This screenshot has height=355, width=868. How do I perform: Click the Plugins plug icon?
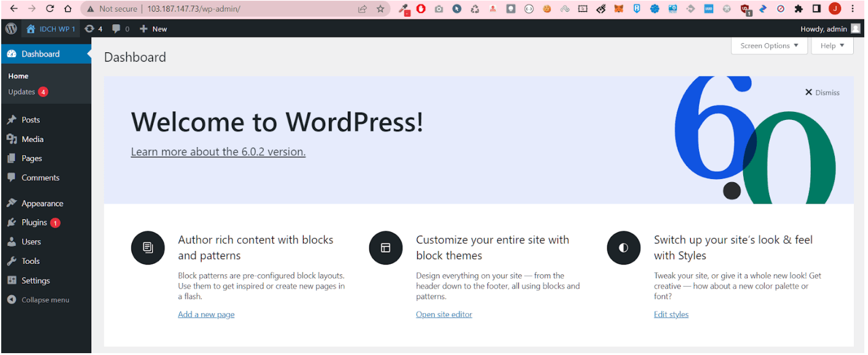tap(12, 223)
